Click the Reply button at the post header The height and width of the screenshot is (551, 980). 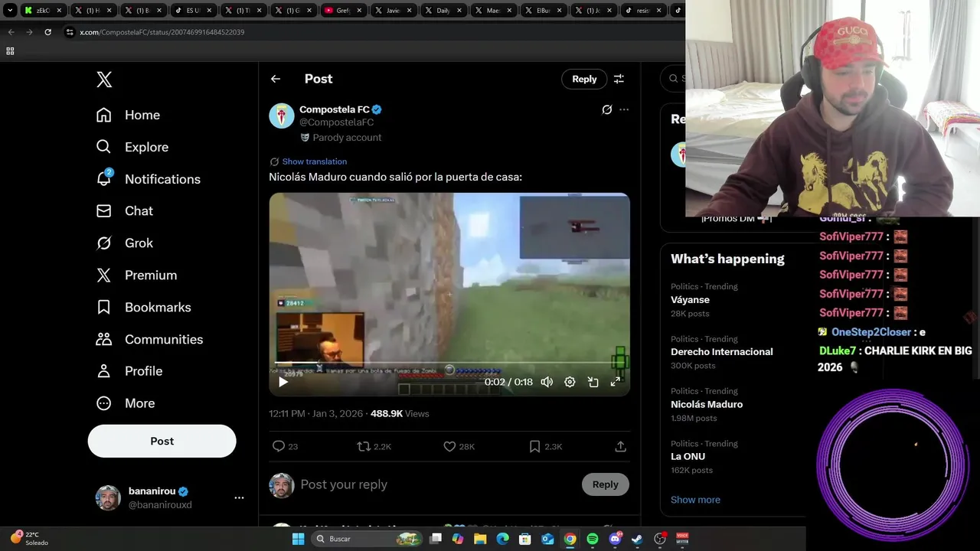pyautogui.click(x=584, y=79)
